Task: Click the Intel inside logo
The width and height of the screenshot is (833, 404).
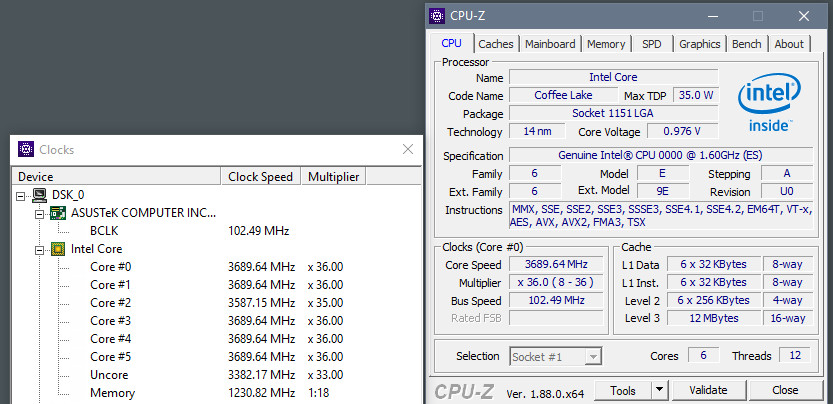Action: point(769,103)
